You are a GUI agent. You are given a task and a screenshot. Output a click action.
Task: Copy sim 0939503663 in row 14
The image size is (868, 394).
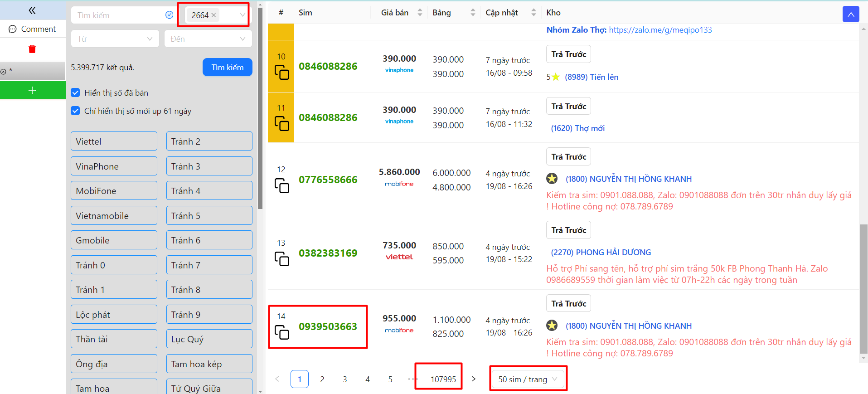[281, 332]
